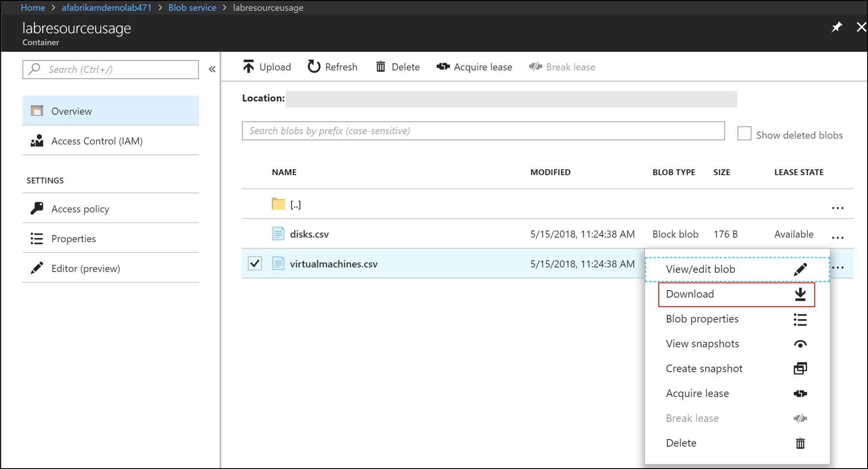Screen dimensions: 868x469
Task: Click the Download option in context menu
Action: coord(734,294)
